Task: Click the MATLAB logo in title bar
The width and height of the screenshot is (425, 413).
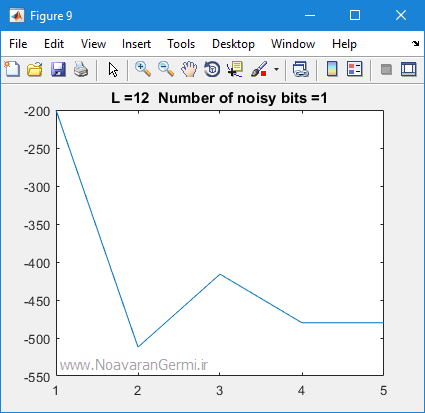Action: [x=17, y=16]
